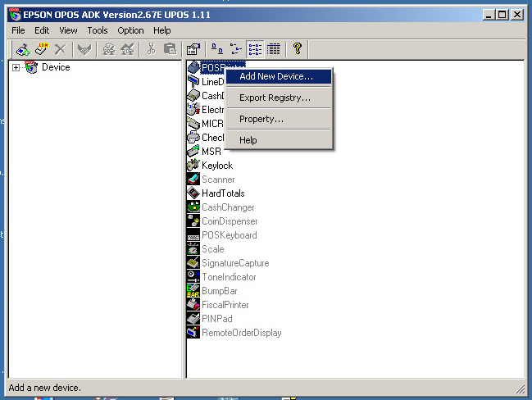The width and height of the screenshot is (532, 400).
Task: Select the RemoteOrderDisplay device icon
Action: (193, 332)
